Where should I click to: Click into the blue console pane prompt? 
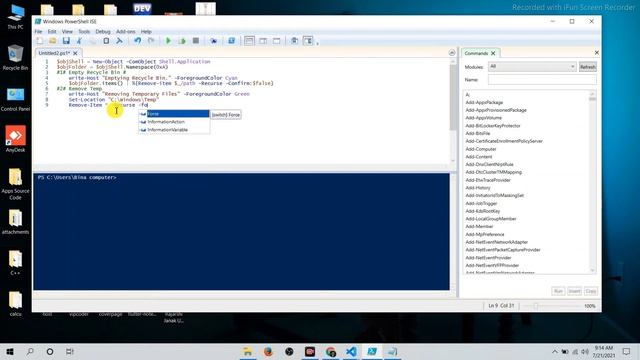coord(241,231)
